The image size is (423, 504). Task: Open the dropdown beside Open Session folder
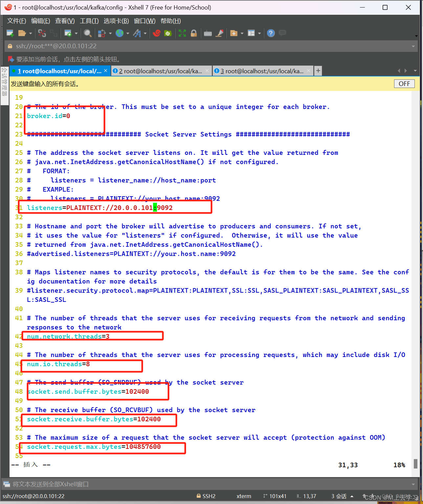pyautogui.click(x=30, y=33)
